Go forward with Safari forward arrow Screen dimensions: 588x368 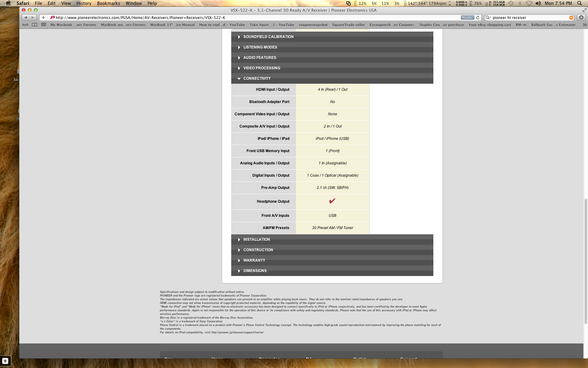tap(33, 17)
